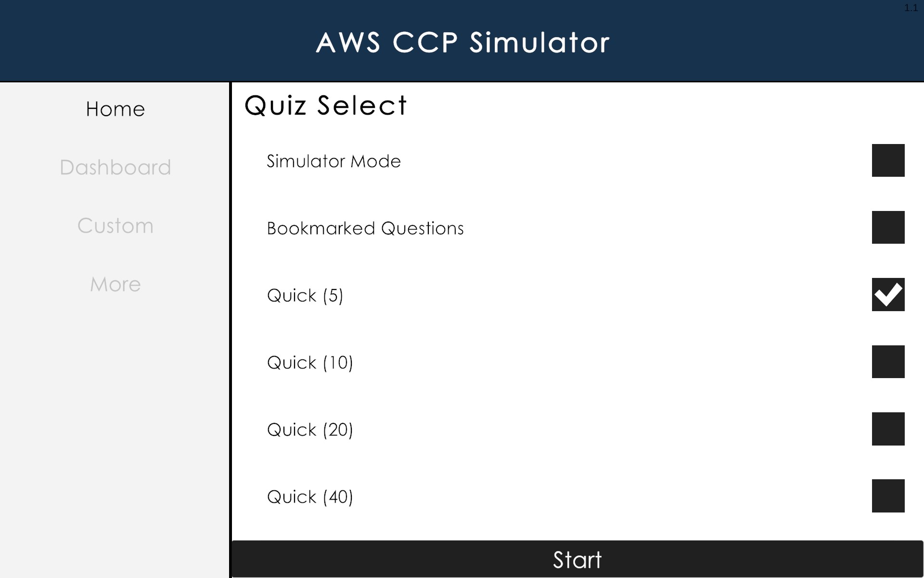Click the Quick (5) option label
Viewport: 924px width, 578px height.
[x=305, y=295]
